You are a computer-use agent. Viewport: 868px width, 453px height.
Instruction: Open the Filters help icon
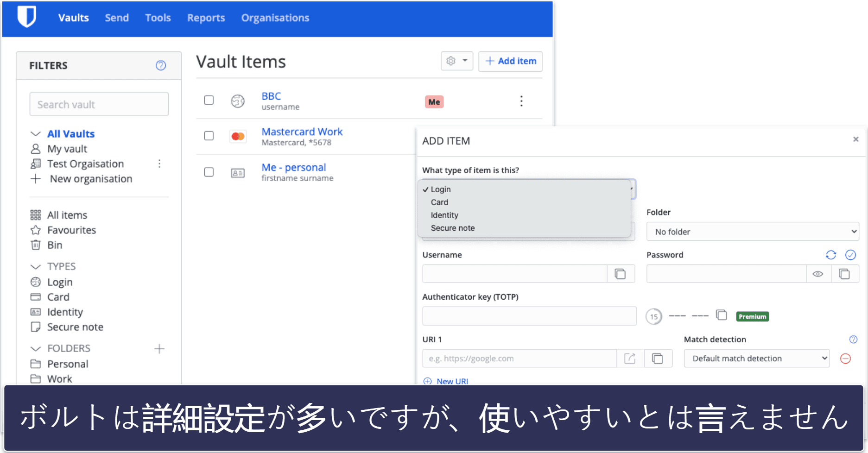[161, 65]
